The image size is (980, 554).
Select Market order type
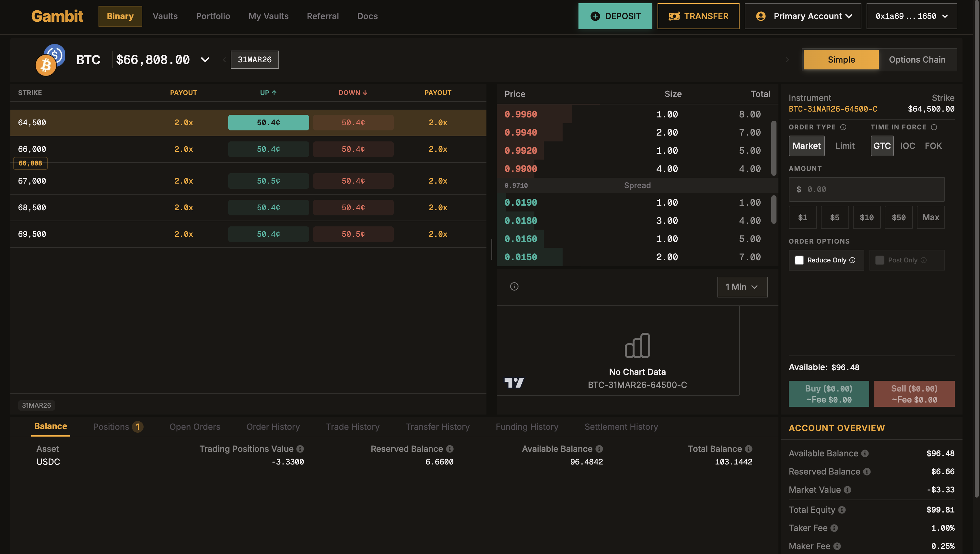(x=807, y=146)
